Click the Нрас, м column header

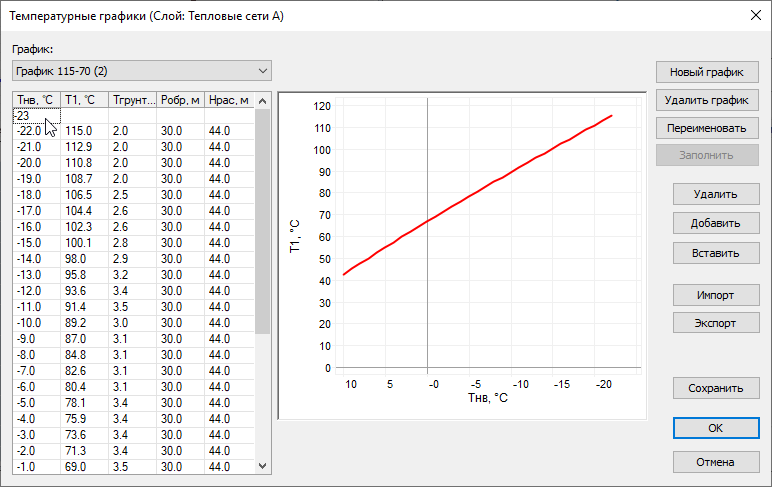click(228, 100)
